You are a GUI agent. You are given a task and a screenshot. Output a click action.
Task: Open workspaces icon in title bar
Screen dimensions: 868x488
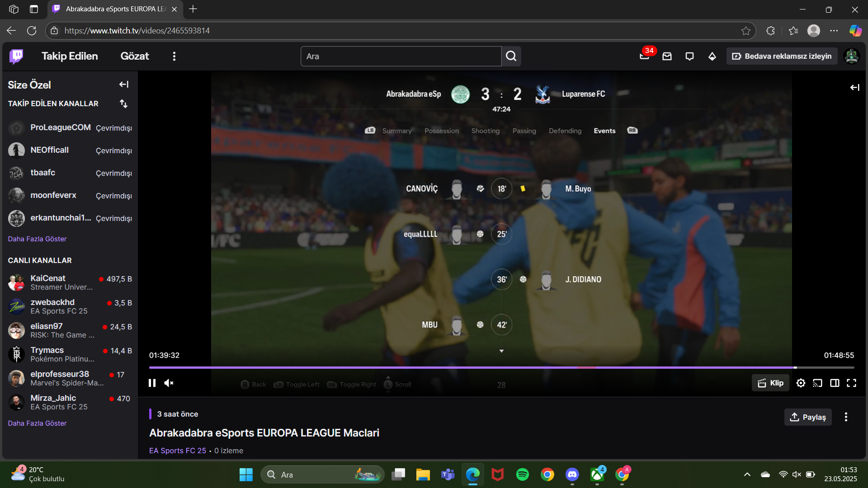click(14, 9)
